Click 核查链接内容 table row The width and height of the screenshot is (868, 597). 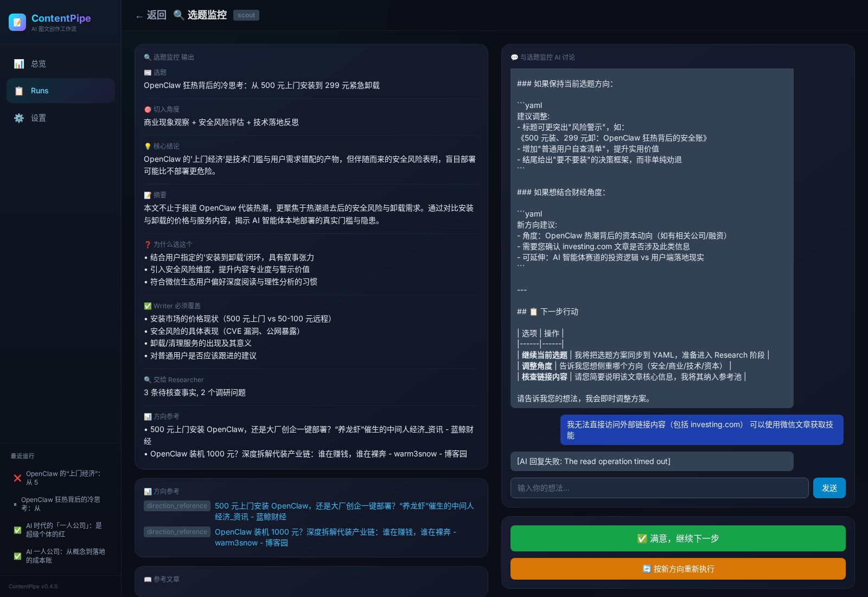(631, 377)
